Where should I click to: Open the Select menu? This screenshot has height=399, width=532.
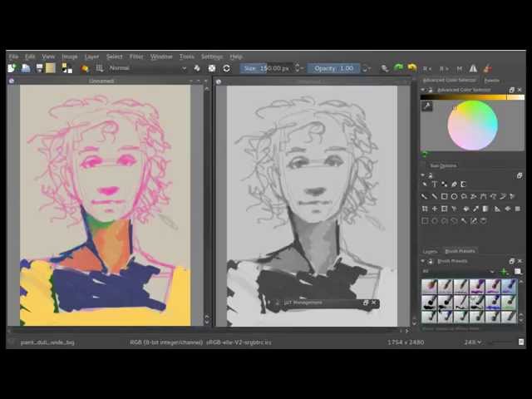(x=115, y=57)
